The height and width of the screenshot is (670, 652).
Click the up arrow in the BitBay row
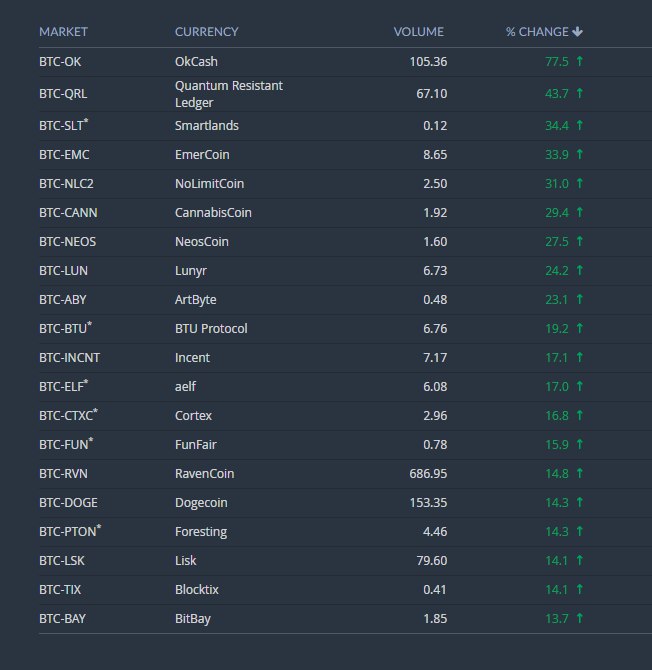[579, 618]
